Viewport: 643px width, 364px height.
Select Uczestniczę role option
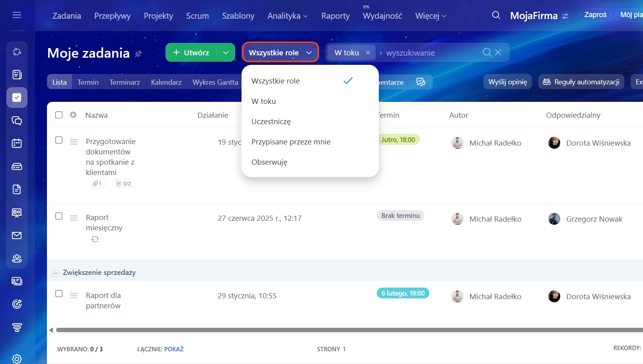tap(310, 121)
